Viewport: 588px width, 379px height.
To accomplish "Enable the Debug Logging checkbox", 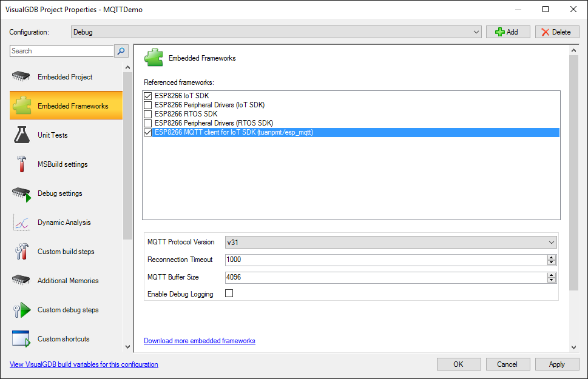I will 229,293.
